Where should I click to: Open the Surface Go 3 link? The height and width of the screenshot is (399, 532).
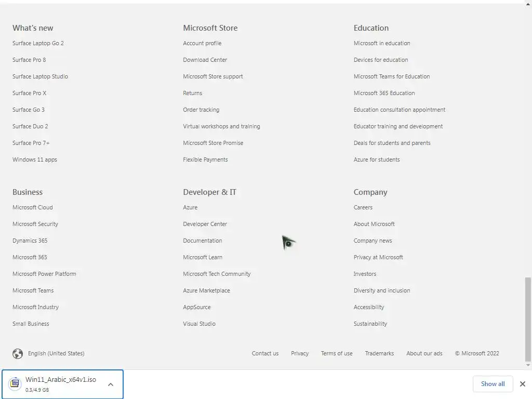coord(29,110)
